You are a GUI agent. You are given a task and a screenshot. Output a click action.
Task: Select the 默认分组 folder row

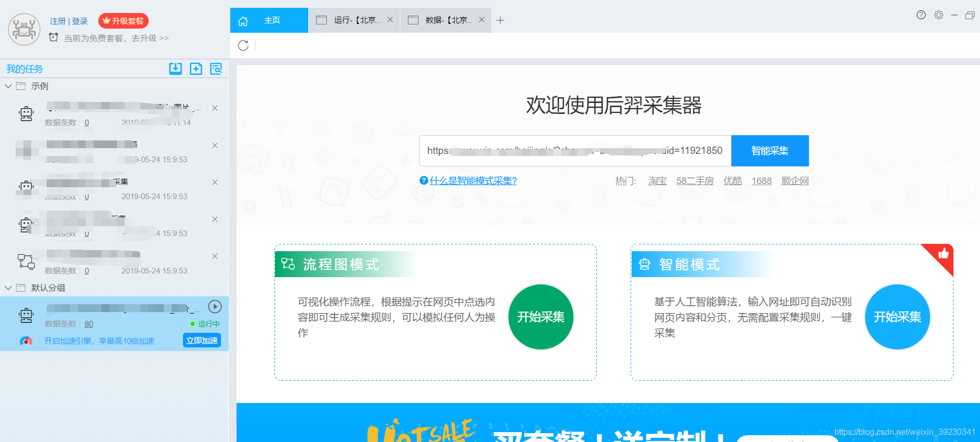click(x=114, y=288)
